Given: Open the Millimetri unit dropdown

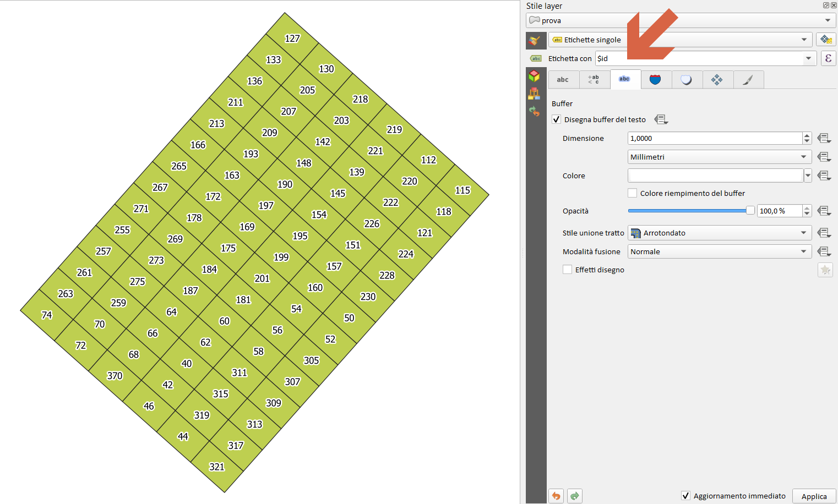Looking at the screenshot, I should 719,157.
